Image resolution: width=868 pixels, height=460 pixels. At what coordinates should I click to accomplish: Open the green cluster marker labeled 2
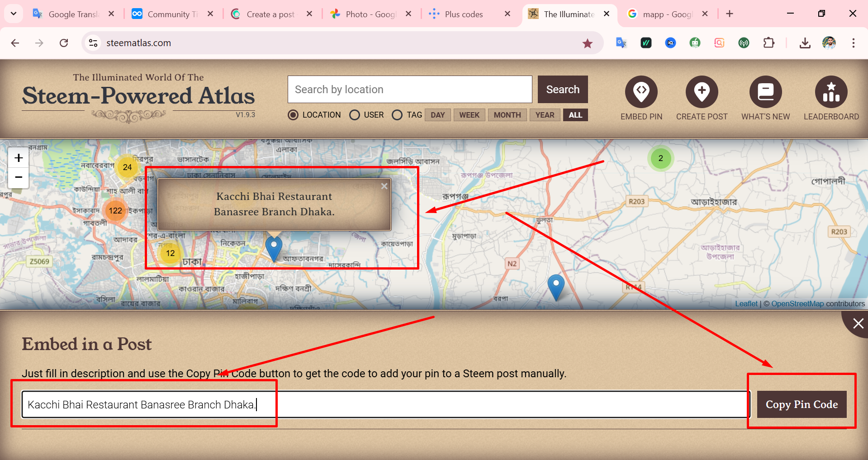point(661,158)
